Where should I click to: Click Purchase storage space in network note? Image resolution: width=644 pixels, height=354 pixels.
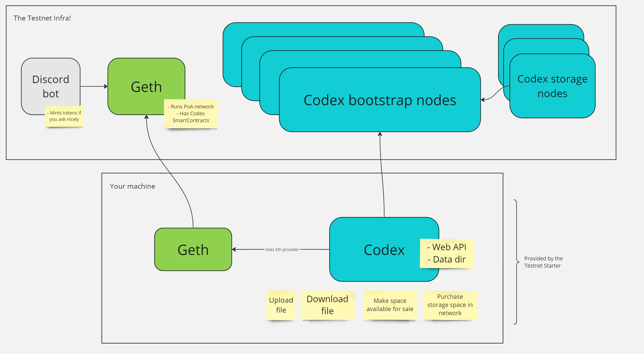(x=450, y=305)
